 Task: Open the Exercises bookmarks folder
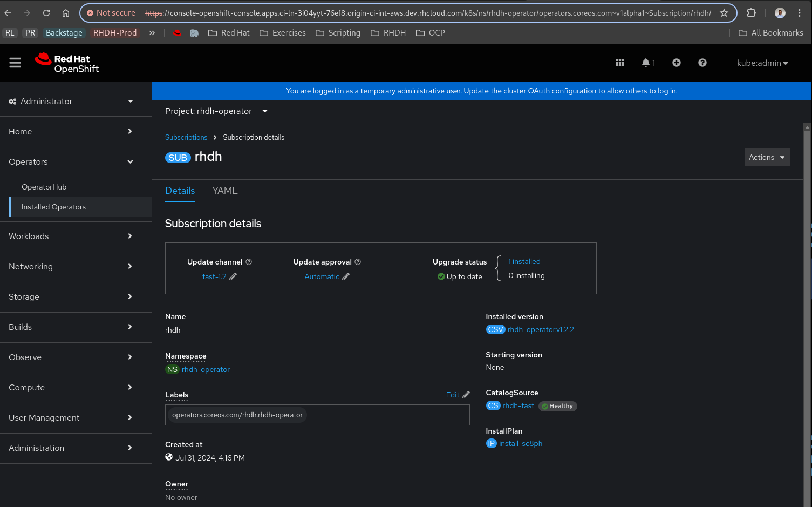(283, 33)
